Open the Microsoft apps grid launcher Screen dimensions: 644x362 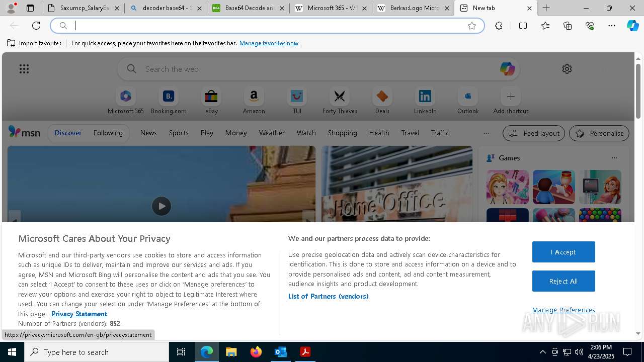[24, 69]
